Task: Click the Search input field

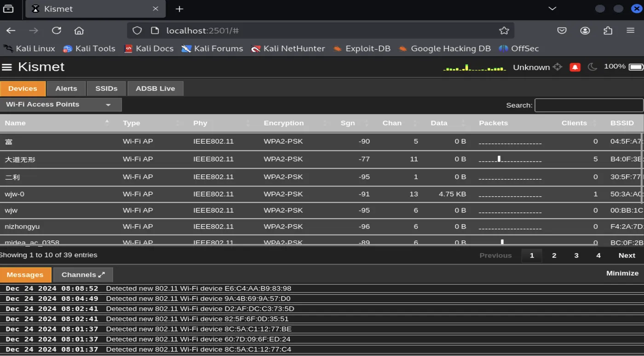Action: click(x=589, y=105)
